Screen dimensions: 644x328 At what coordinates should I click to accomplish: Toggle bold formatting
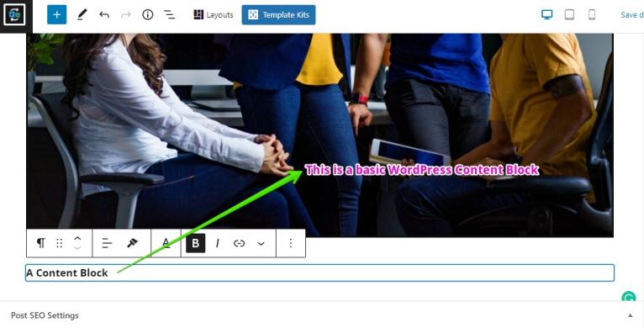[196, 243]
